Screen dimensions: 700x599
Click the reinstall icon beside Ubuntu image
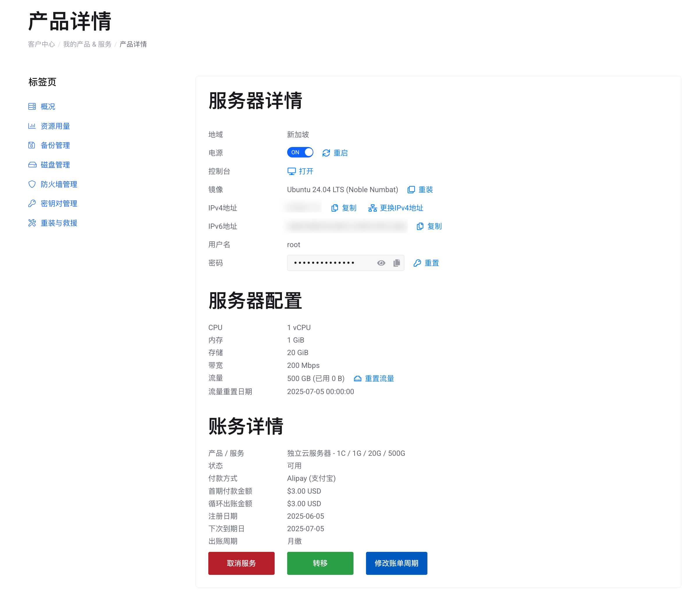[x=411, y=190]
